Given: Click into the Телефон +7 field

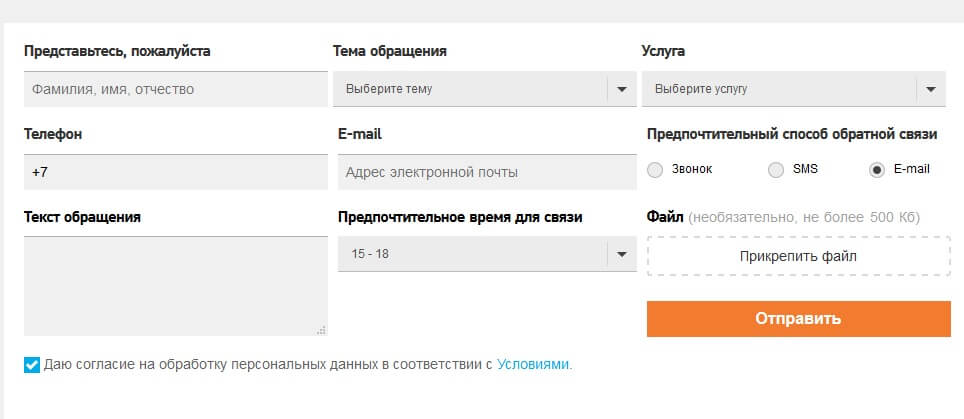Looking at the screenshot, I should pos(175,172).
